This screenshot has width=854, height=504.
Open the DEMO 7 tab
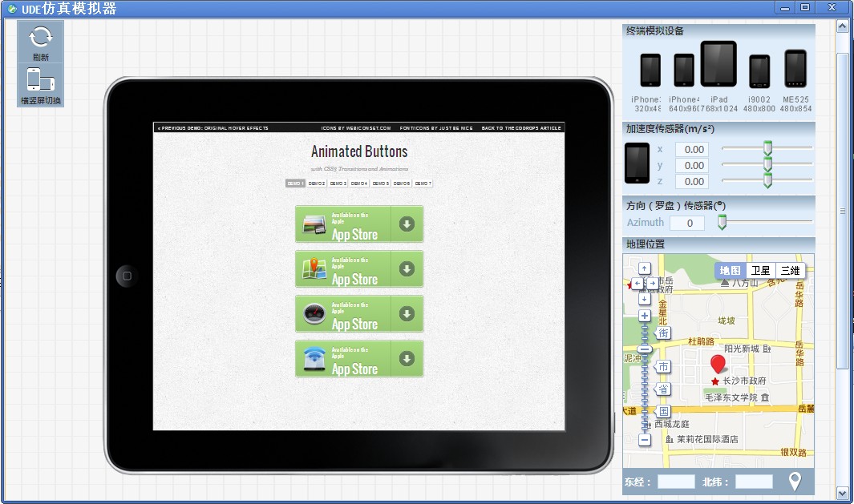(x=423, y=183)
